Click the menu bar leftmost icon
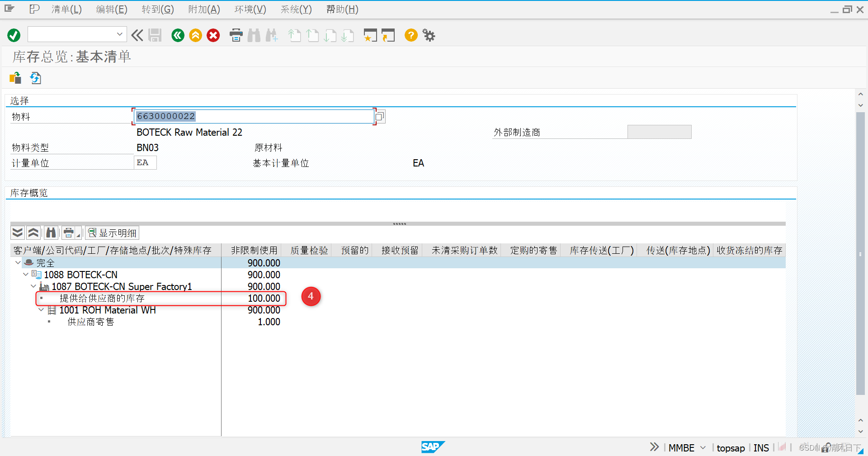The height and width of the screenshot is (456, 868). point(9,9)
